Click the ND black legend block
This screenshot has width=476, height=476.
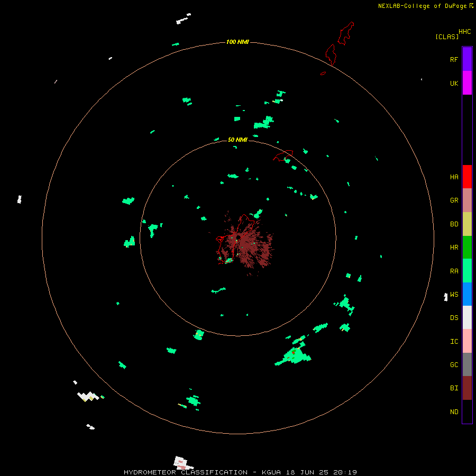click(x=467, y=411)
